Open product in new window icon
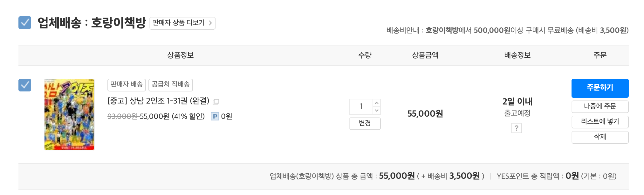 (216, 102)
